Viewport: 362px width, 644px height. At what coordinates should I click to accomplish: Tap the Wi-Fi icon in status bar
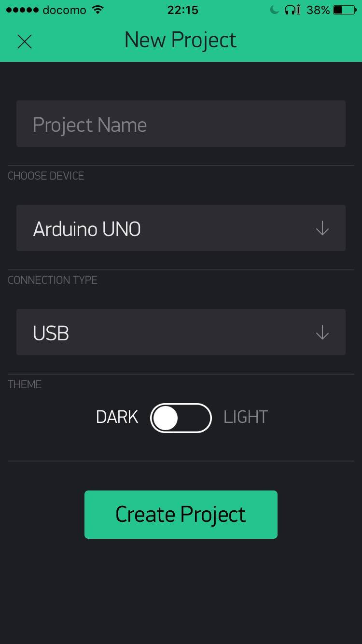coord(98,10)
